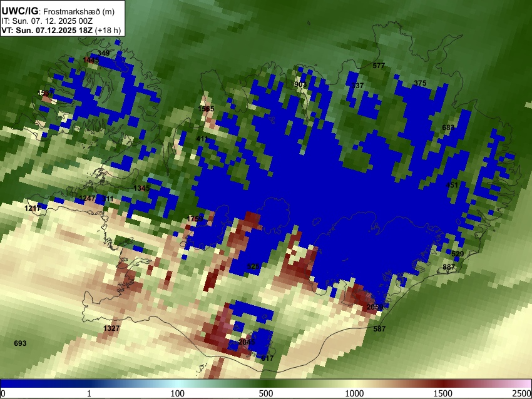Click the 1345 value label

[x=141, y=188]
